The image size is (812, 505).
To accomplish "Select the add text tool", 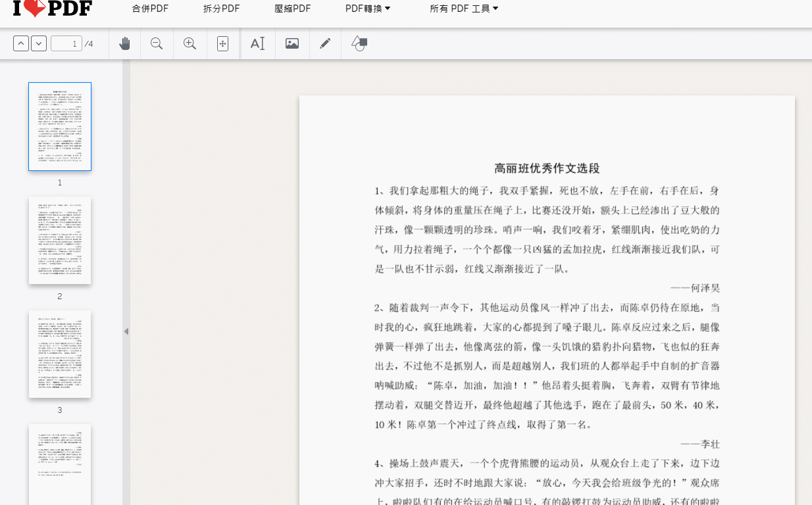I will [x=257, y=43].
